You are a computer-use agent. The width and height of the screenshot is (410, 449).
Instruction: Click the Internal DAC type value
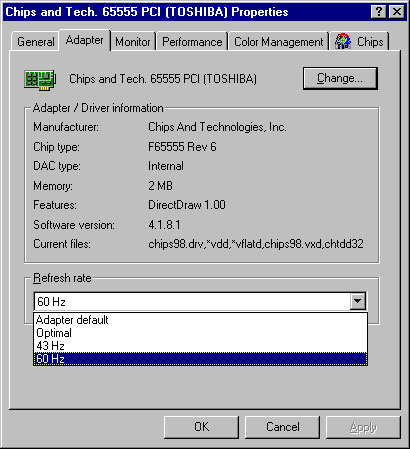(x=166, y=166)
